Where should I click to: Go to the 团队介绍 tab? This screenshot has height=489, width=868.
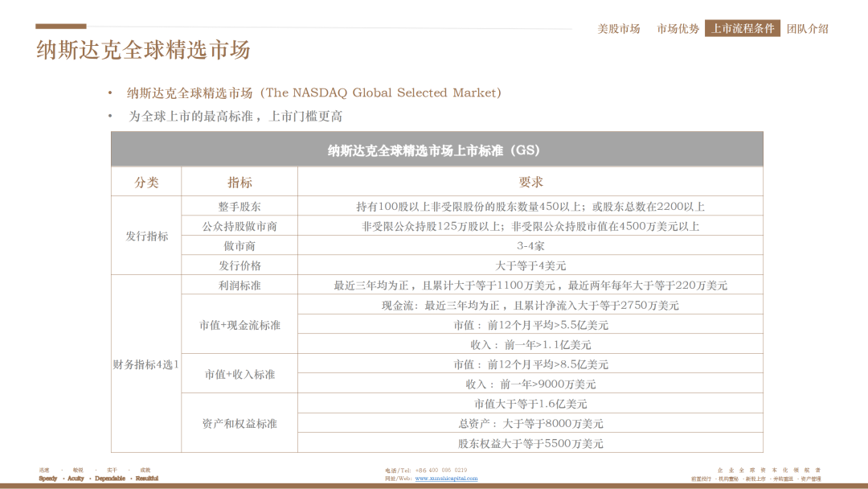pos(807,29)
